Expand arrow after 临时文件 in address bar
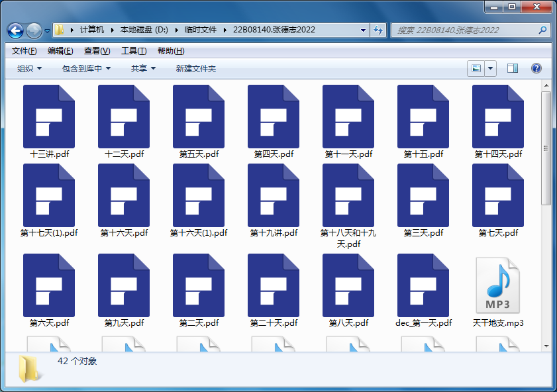Image resolution: width=557 pixels, height=392 pixels. [225, 30]
